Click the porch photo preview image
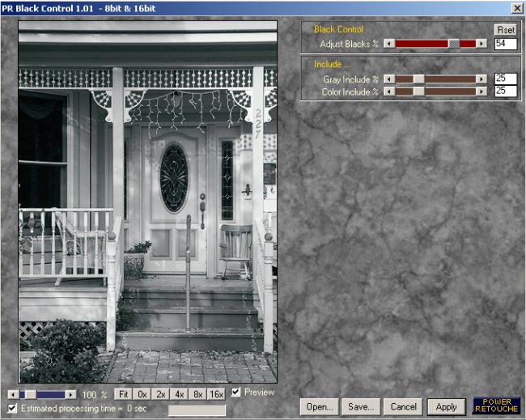Viewport: 526px width, 420px height. pos(148,202)
